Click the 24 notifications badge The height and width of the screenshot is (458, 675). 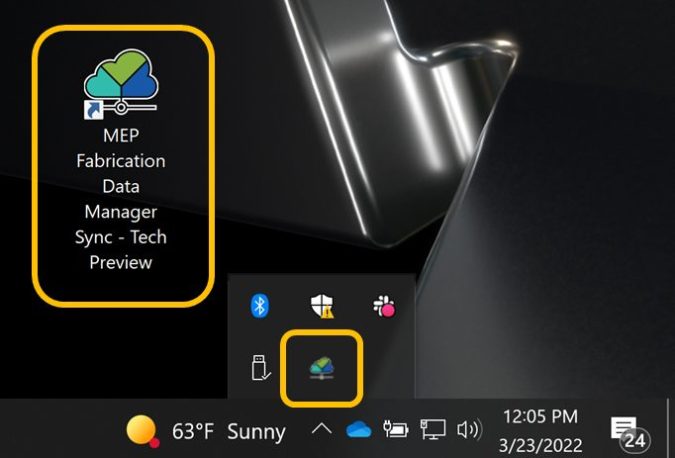point(635,441)
